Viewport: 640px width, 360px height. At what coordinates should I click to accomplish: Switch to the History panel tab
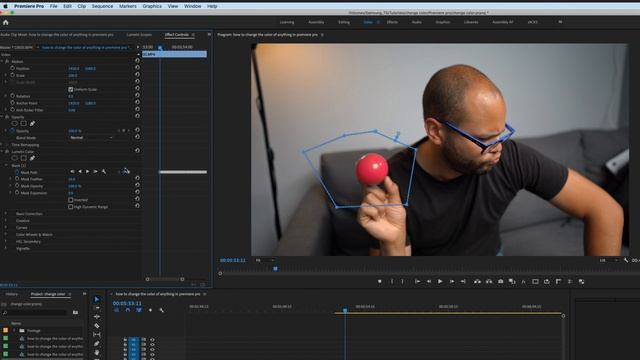coord(11,294)
